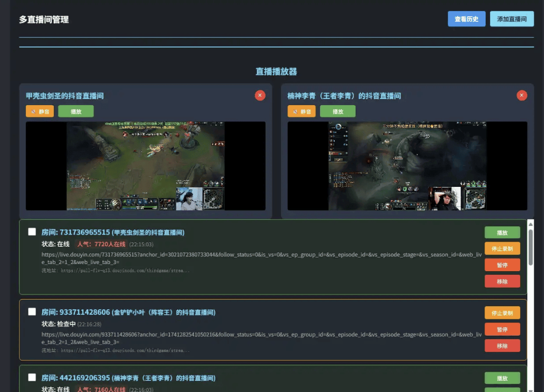Viewport: 544px width, 392px height.
Task: Open 查看历史 (view history)
Action: (466, 19)
